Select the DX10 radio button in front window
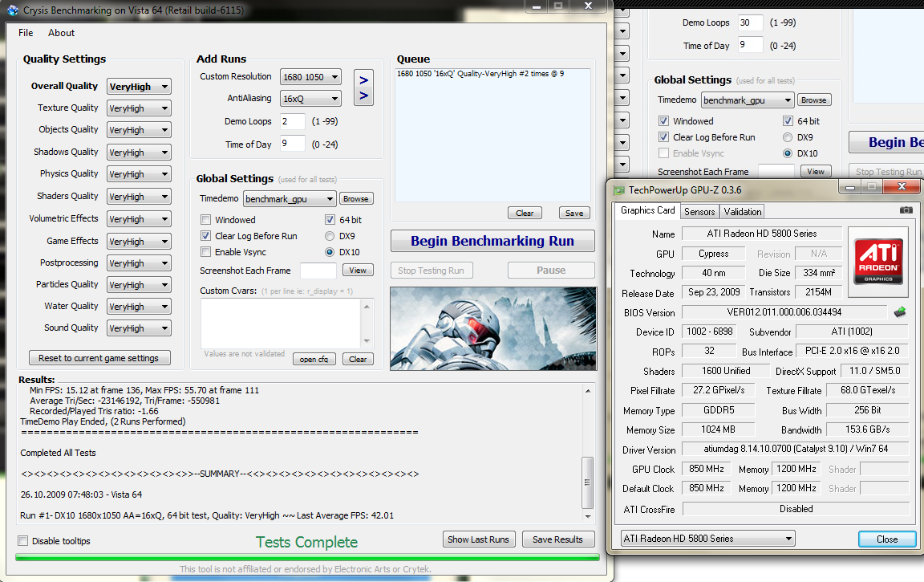 330,252
